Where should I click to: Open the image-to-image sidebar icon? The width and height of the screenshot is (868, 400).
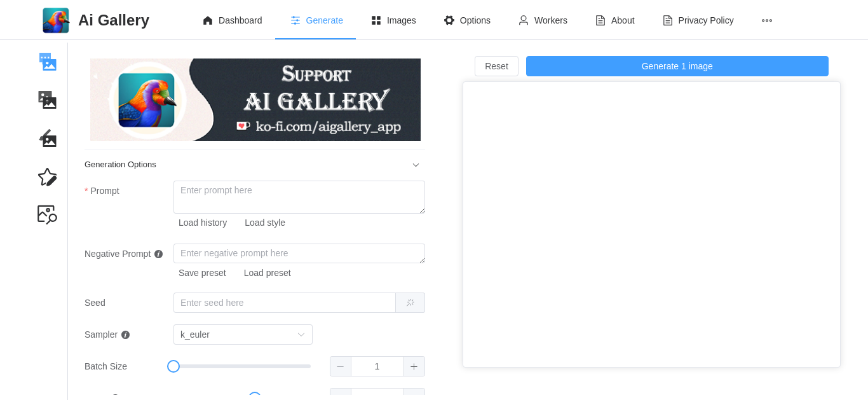[48, 100]
